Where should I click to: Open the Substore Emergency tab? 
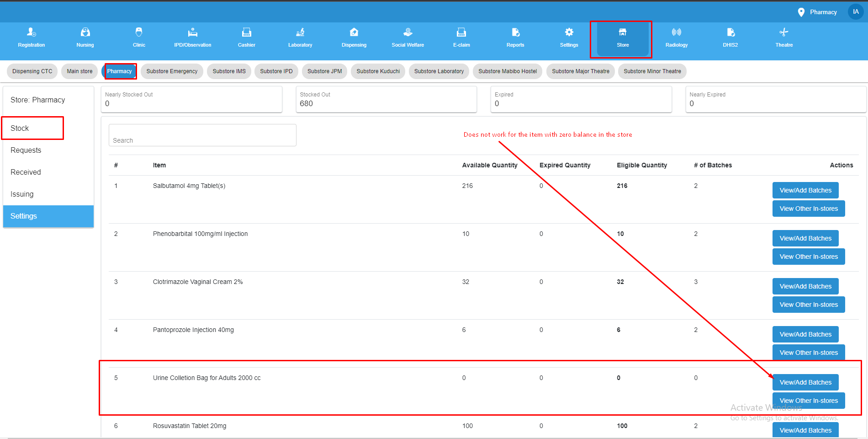point(172,71)
